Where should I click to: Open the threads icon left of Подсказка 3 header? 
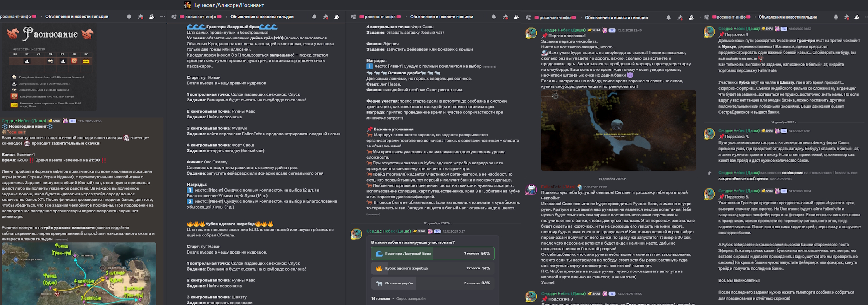(x=706, y=17)
